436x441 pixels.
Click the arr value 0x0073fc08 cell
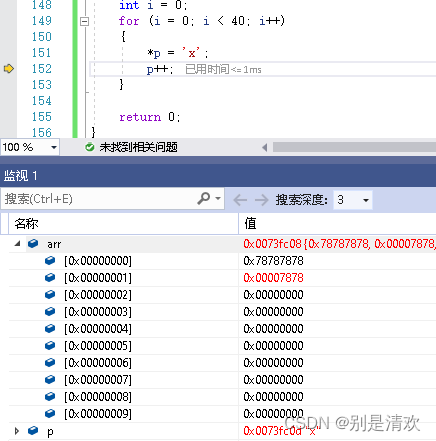339,244
